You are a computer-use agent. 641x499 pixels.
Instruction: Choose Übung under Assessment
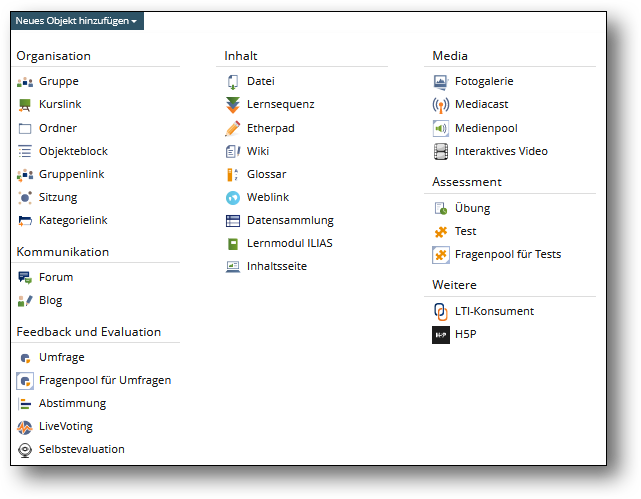[472, 208]
